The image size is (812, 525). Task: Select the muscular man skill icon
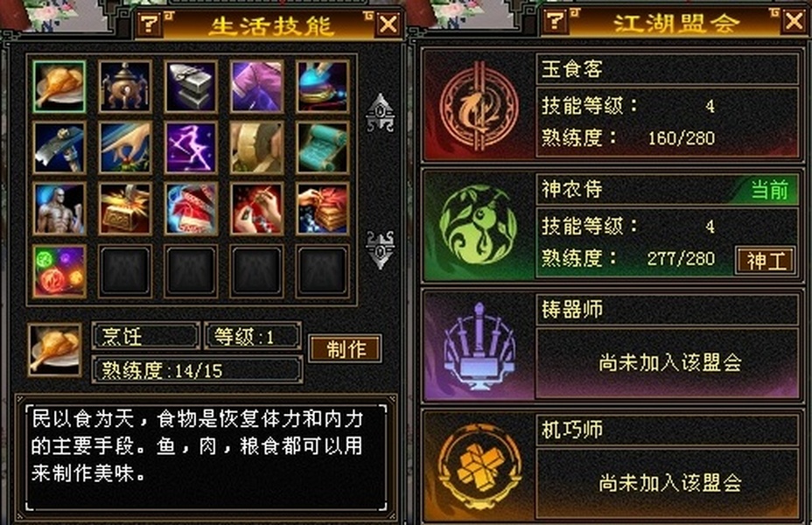click(59, 209)
